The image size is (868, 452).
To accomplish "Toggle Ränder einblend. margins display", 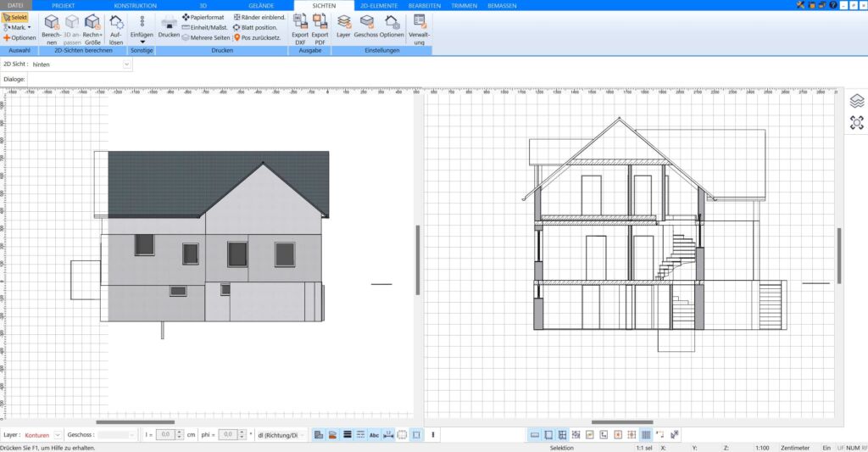I will click(x=259, y=17).
